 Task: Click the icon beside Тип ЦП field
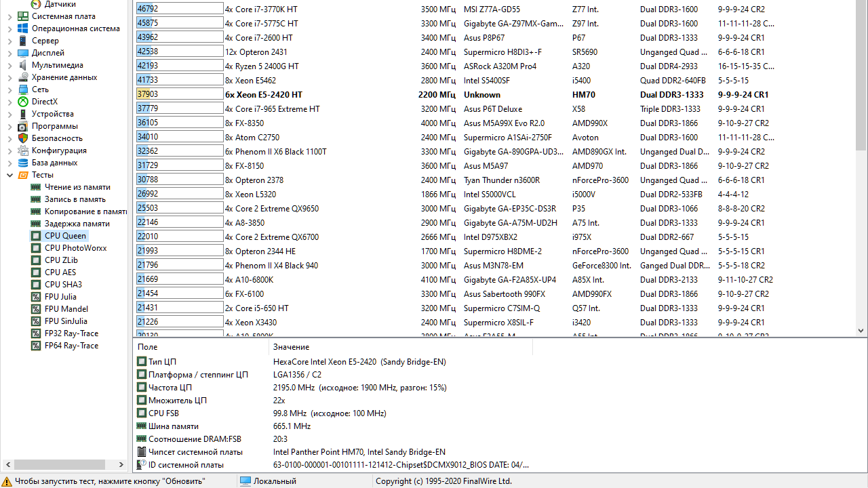[x=142, y=362]
